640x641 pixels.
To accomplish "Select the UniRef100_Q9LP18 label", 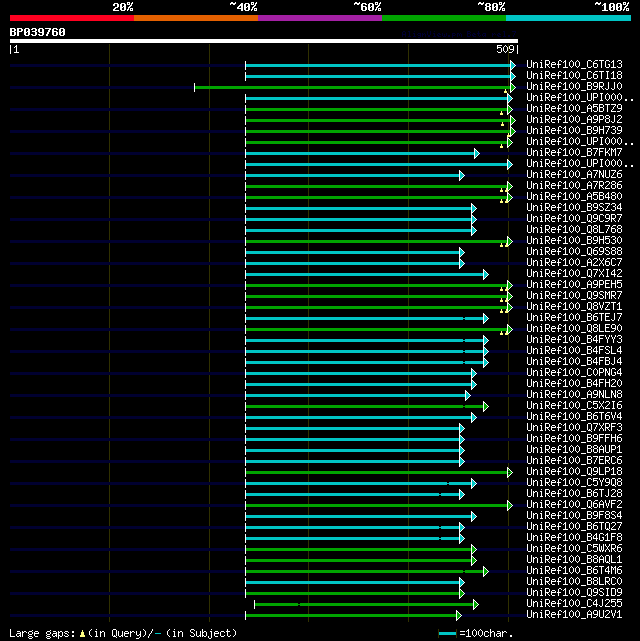I will coord(574,472).
